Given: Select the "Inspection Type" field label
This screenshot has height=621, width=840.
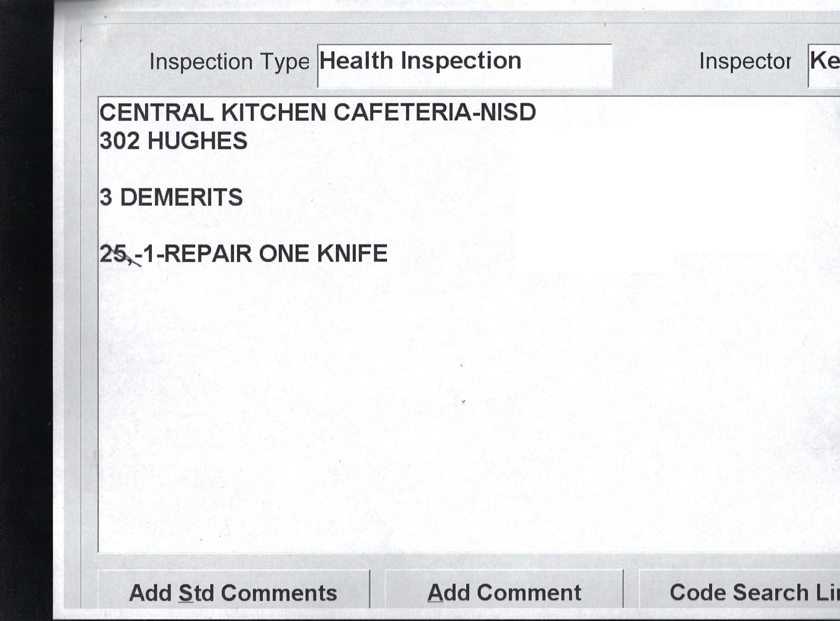Looking at the screenshot, I should pyautogui.click(x=229, y=62).
